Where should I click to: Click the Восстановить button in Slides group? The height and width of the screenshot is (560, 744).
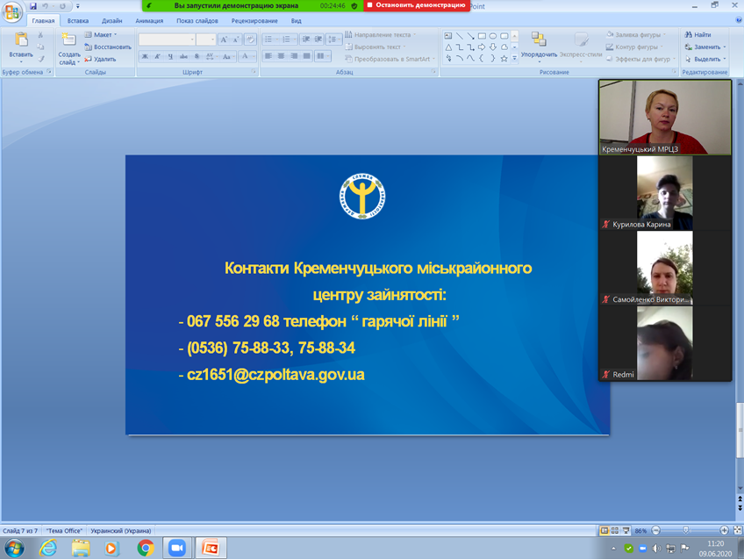click(x=108, y=47)
